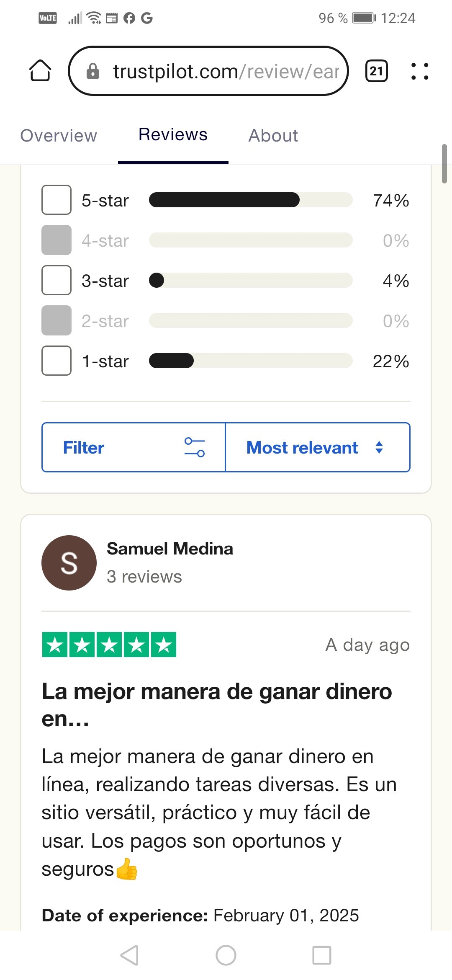Tap the Android back navigation icon
The width and height of the screenshot is (452, 980).
(x=130, y=955)
